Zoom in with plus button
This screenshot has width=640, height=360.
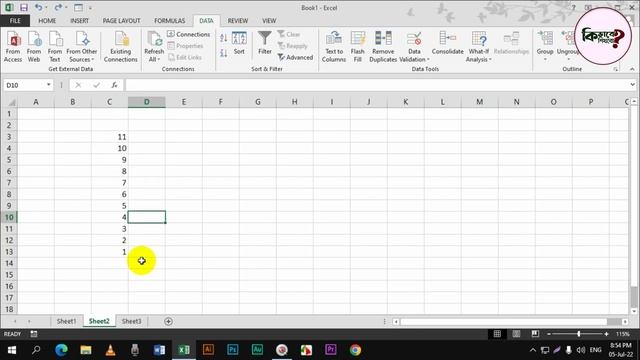point(607,334)
